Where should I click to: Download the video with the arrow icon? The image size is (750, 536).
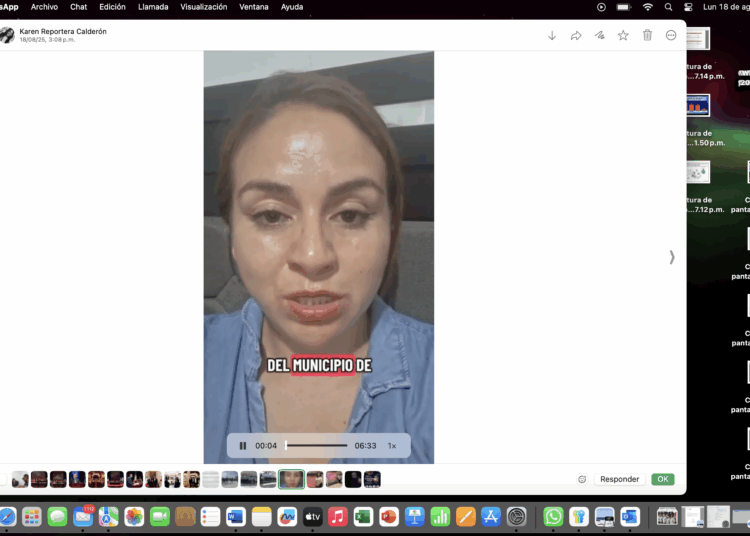click(x=552, y=35)
